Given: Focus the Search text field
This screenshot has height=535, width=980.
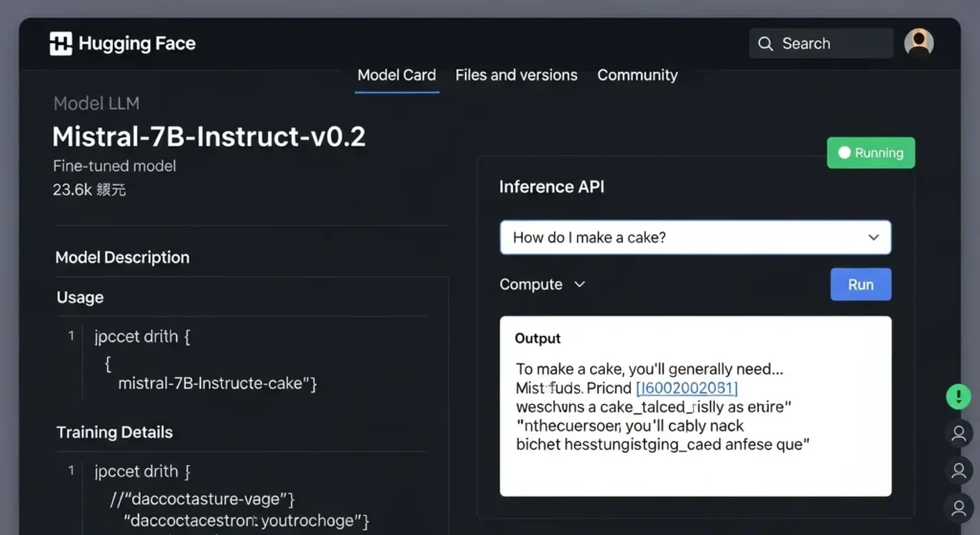Looking at the screenshot, I should click(x=828, y=44).
